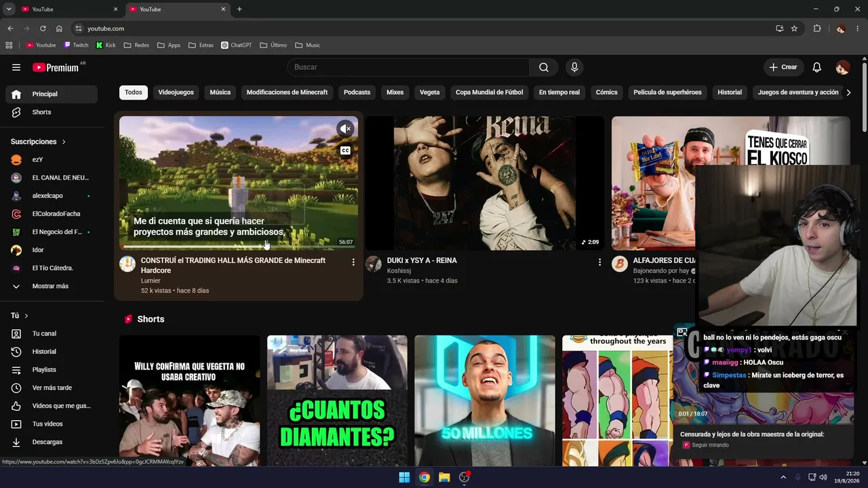
Task: Open the Crear menu
Action: (783, 67)
